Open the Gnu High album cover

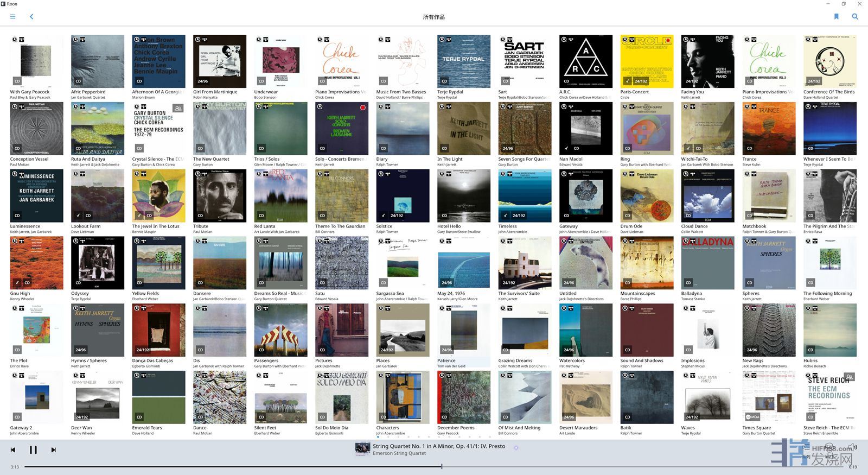[x=36, y=263]
